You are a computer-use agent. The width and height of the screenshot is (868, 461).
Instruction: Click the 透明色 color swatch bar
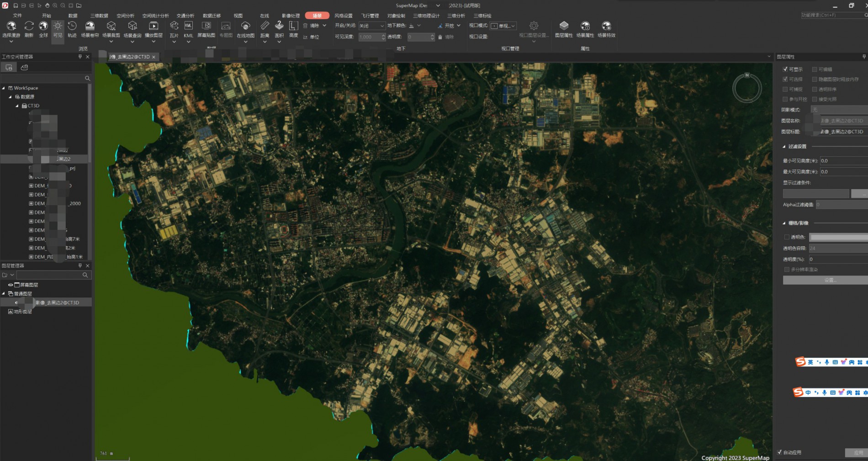838,237
